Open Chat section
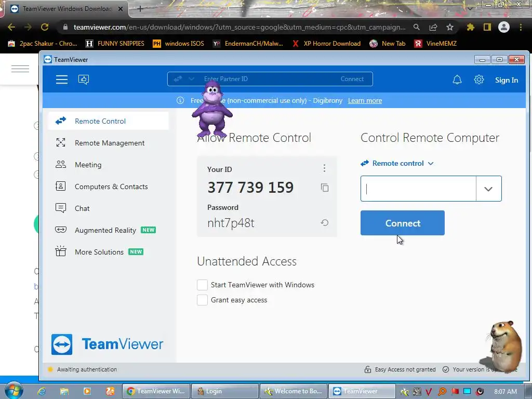532x399 pixels. [109, 208]
